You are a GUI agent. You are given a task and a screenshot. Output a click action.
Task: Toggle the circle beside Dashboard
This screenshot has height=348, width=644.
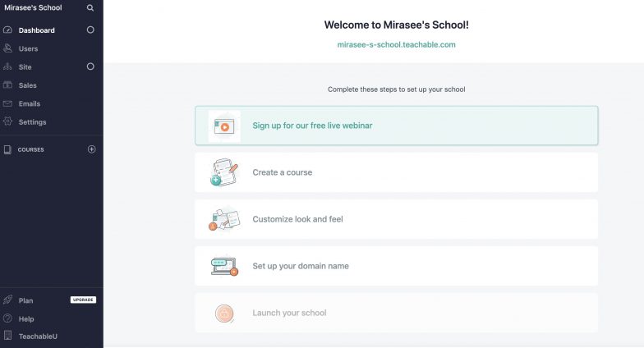point(90,30)
